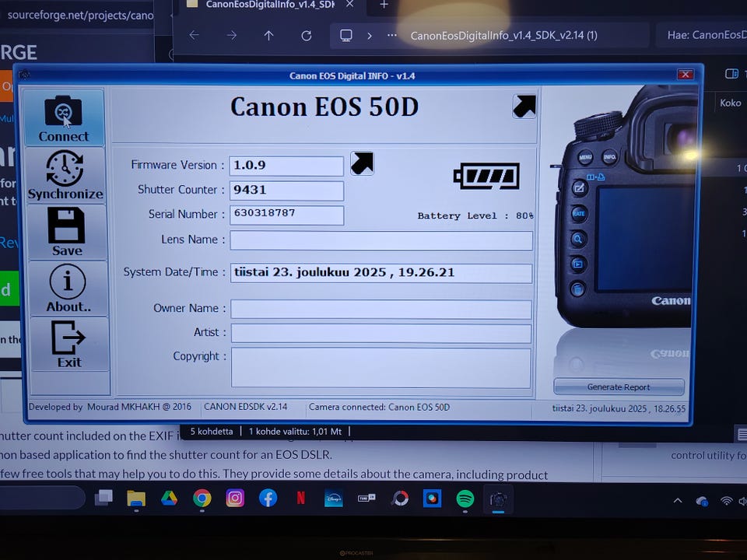Viewport: 747px width, 560px height.
Task: Click the Lens Name field
Action: point(381,240)
